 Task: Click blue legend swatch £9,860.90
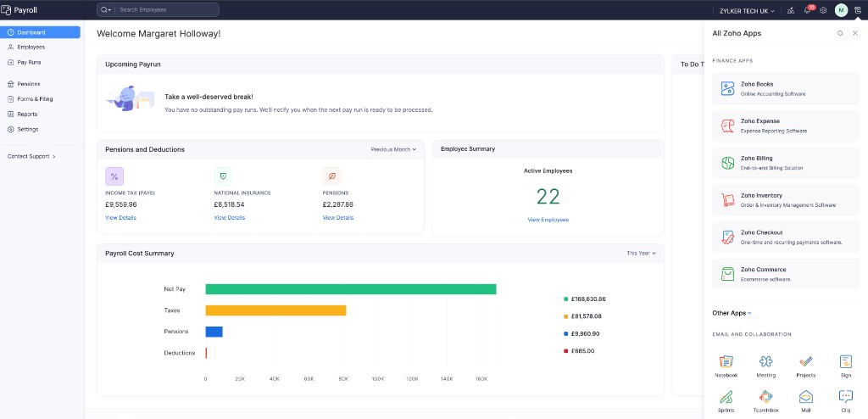click(565, 334)
